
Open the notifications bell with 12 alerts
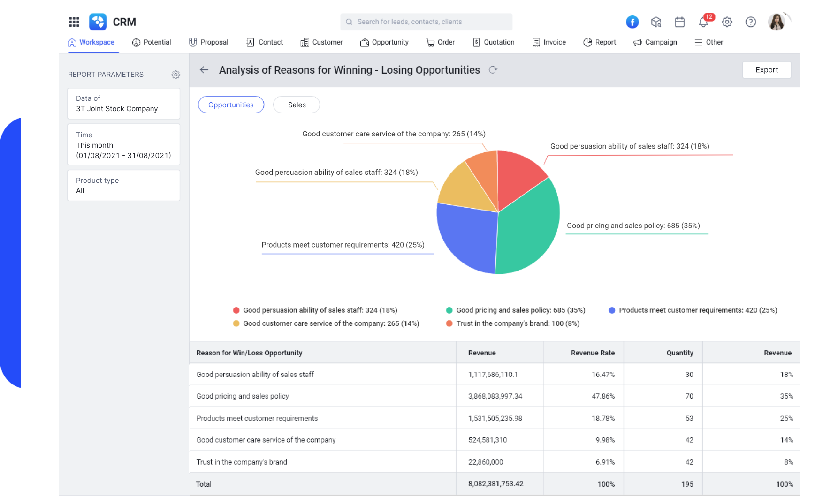(x=703, y=22)
